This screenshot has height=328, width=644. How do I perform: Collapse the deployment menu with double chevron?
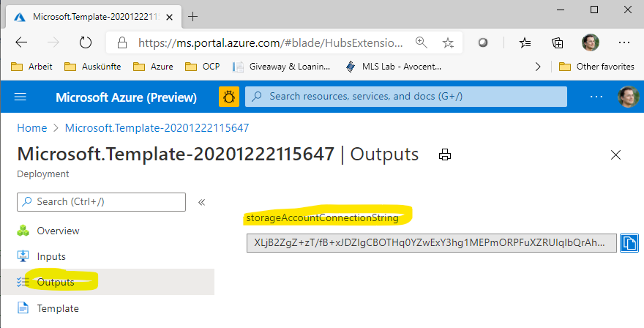[201, 202]
